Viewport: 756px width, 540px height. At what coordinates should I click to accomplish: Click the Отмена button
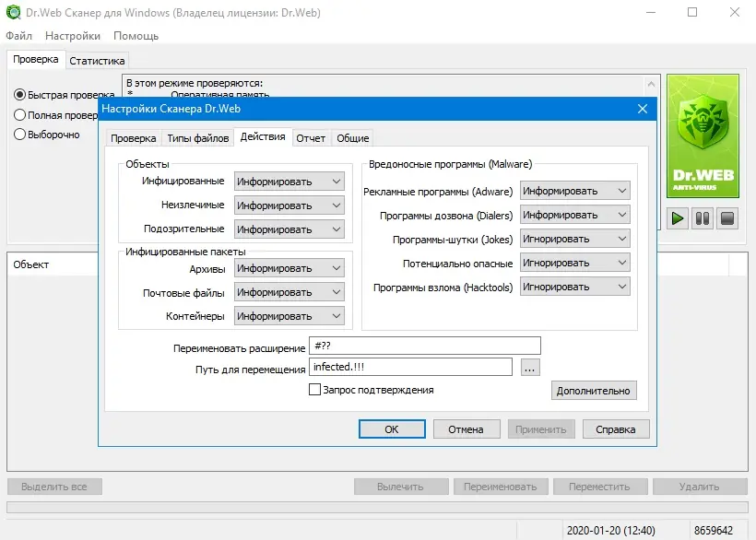pos(467,429)
